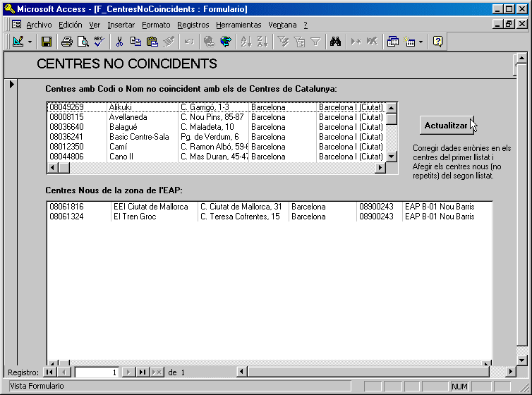Select the Avellaneda row
Viewport: 532px width, 395px height.
[217, 117]
